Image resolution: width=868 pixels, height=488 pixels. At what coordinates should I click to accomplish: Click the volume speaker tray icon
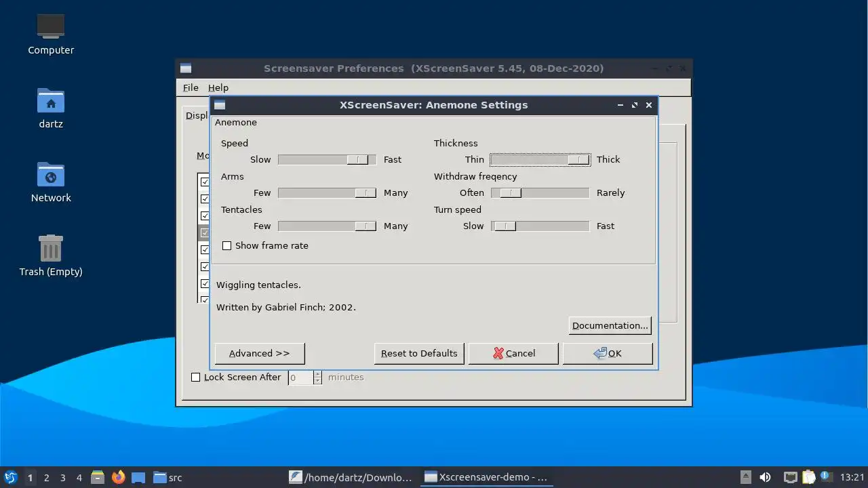766,477
